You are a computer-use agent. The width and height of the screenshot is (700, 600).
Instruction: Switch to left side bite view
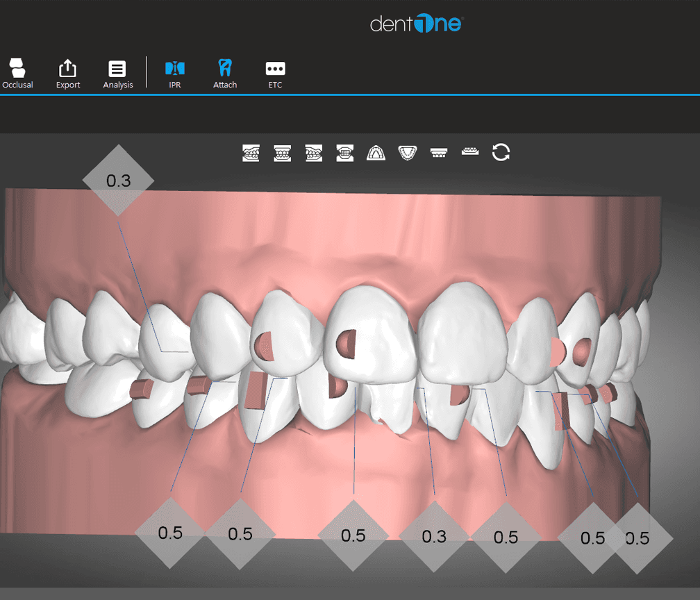(x=313, y=153)
